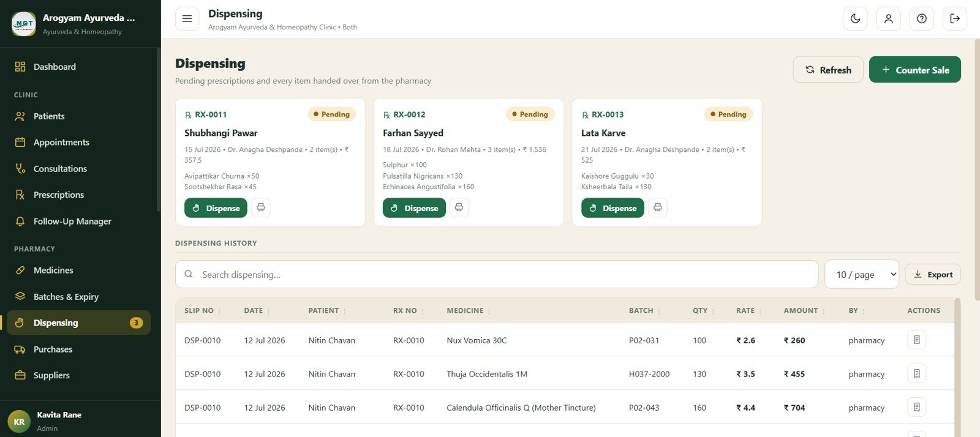980x437 pixels.
Task: Open the 10 / page dropdown
Action: 862,274
